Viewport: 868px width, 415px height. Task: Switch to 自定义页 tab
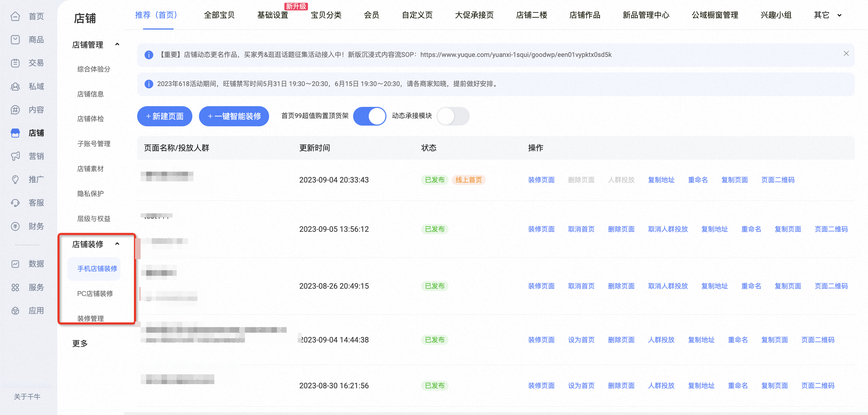(x=417, y=15)
